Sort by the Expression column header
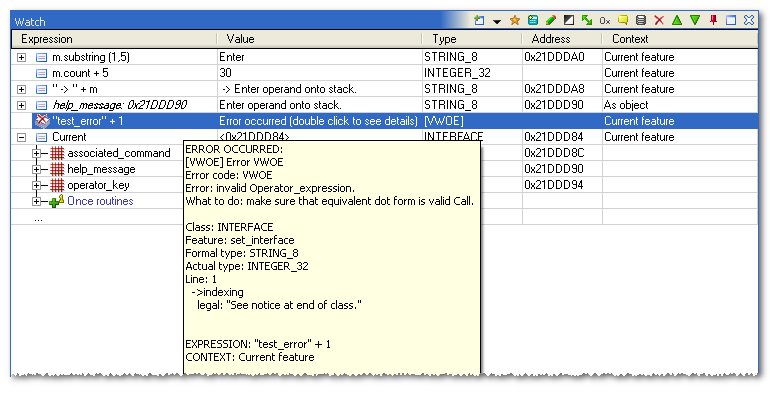This screenshot has width=770, height=393. (114, 39)
